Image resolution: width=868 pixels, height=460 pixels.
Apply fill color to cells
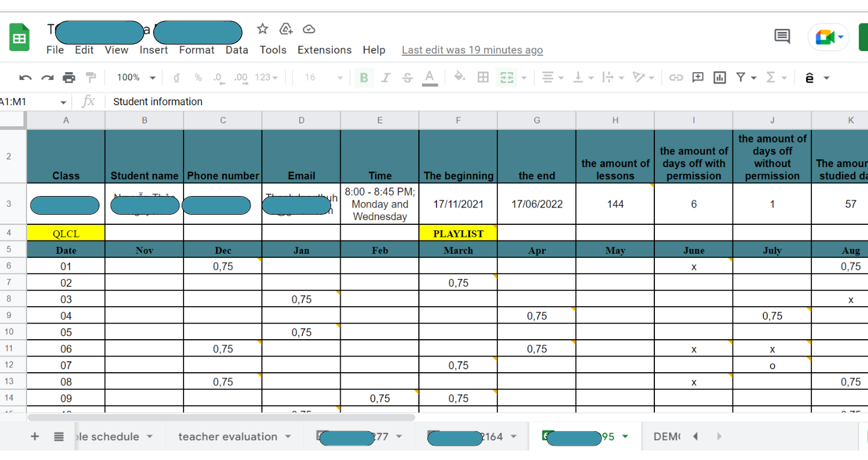click(x=459, y=77)
